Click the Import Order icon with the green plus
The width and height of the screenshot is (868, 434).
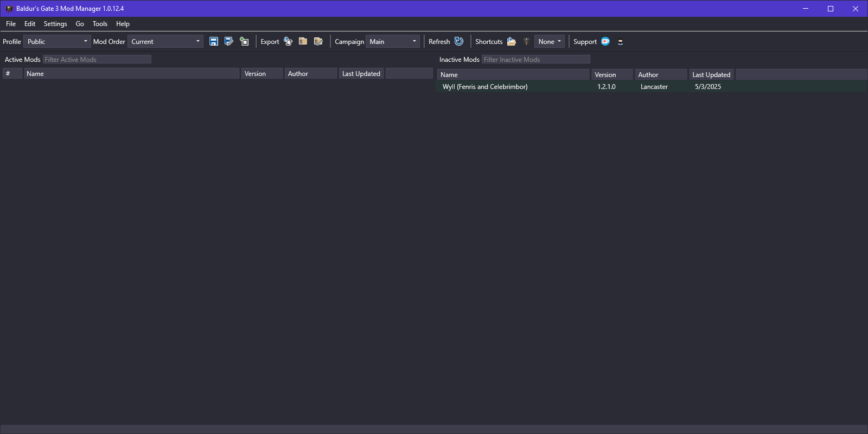(x=244, y=41)
